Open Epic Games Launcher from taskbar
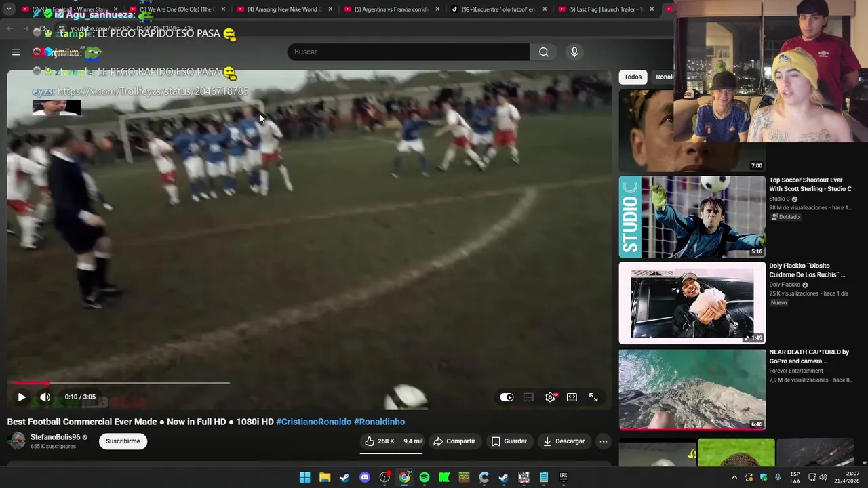 (564, 477)
